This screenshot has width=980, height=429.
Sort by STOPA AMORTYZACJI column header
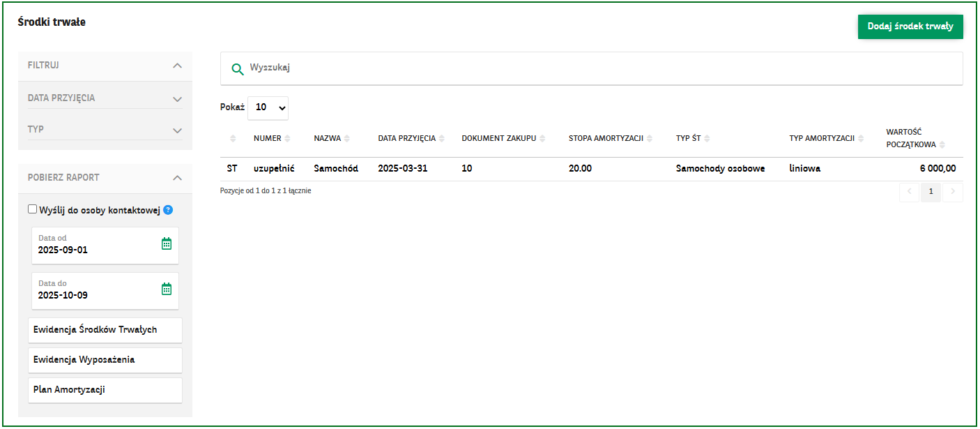click(x=611, y=138)
